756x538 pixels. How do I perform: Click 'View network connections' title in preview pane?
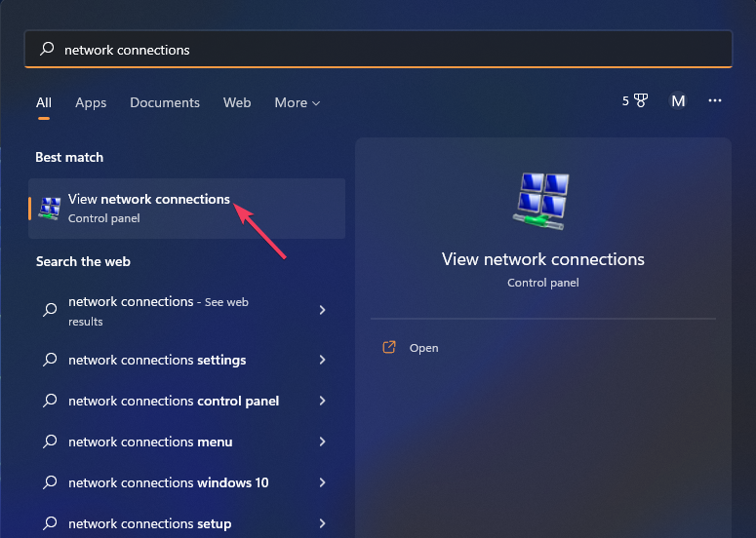pos(543,259)
